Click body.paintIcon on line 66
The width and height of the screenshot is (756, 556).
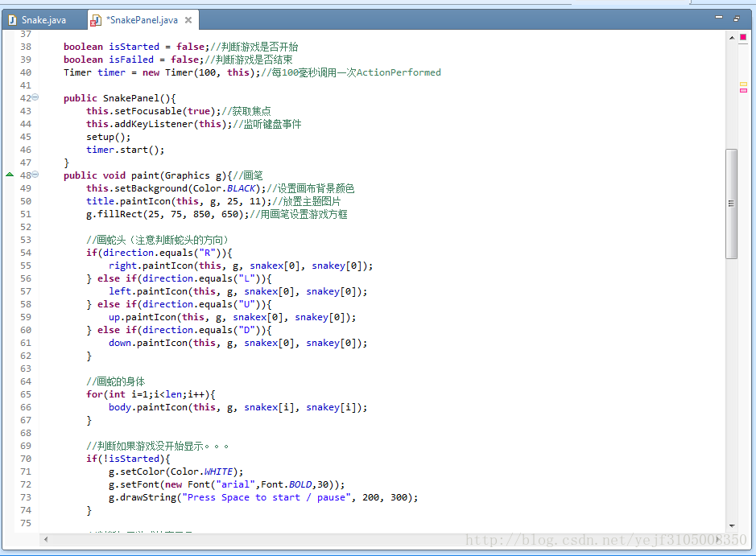pyautogui.click(x=148, y=407)
